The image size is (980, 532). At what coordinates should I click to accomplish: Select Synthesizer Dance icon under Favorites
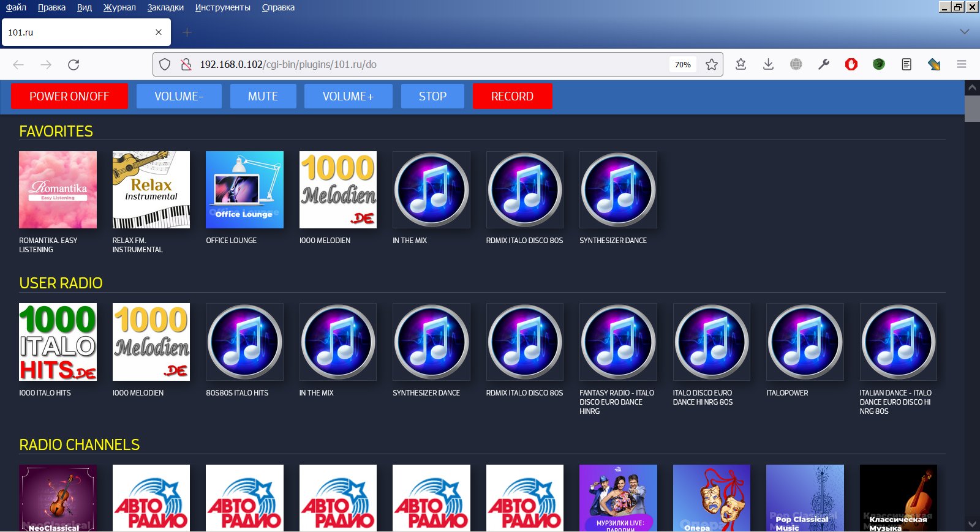[x=618, y=190]
